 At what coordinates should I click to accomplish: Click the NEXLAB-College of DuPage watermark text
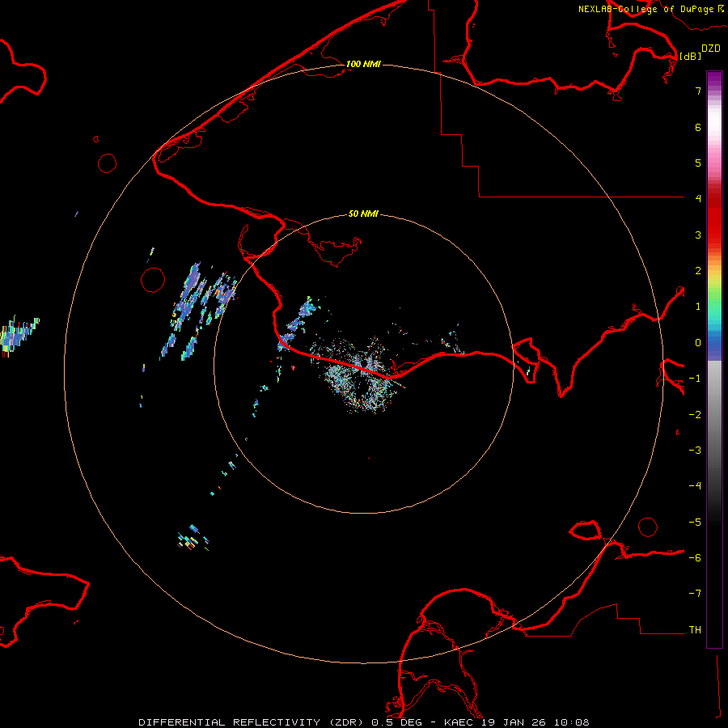click(x=647, y=9)
